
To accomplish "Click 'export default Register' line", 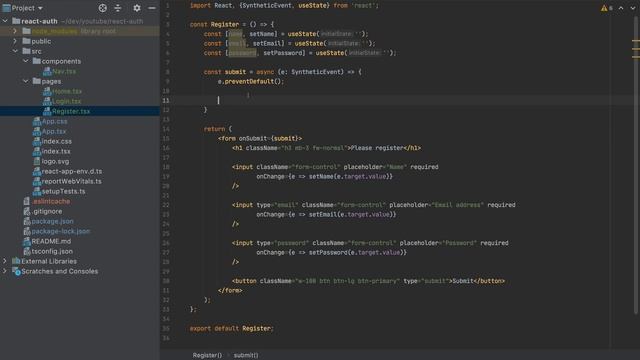I will (231, 328).
